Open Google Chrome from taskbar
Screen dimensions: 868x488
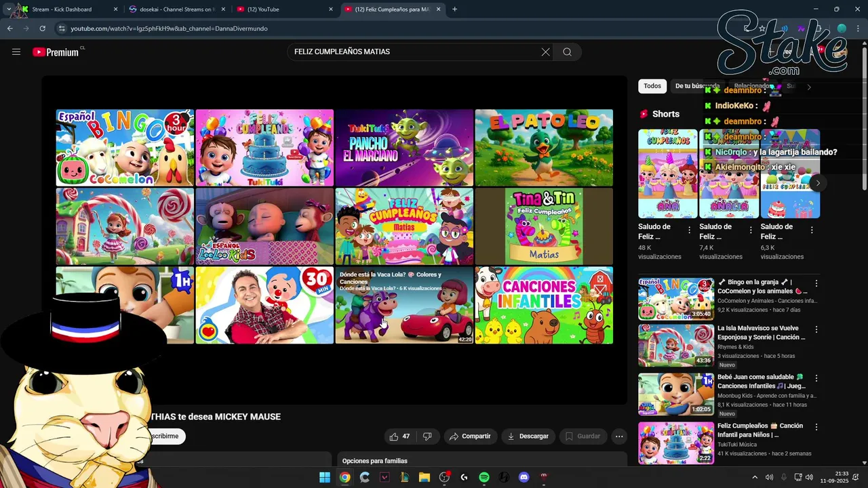[344, 477]
